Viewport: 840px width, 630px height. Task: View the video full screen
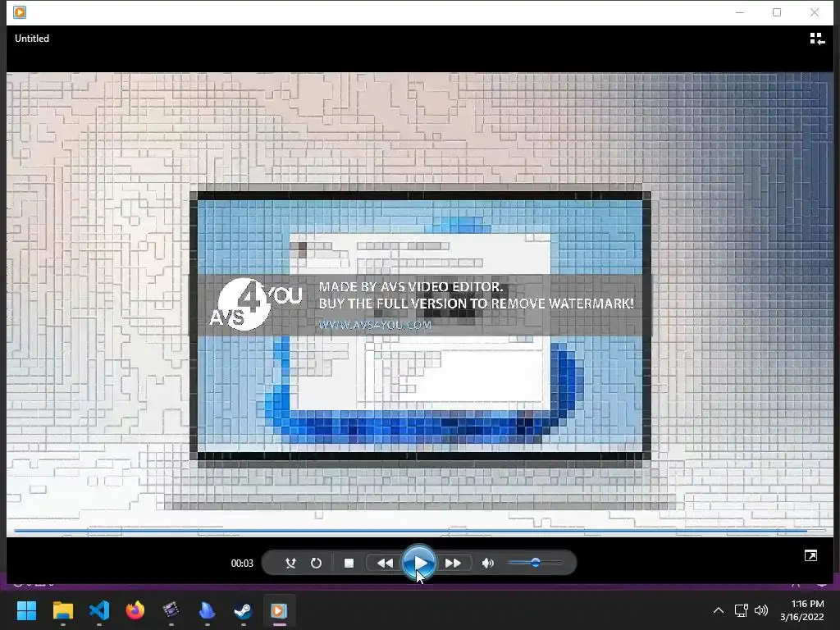pyautogui.click(x=810, y=555)
